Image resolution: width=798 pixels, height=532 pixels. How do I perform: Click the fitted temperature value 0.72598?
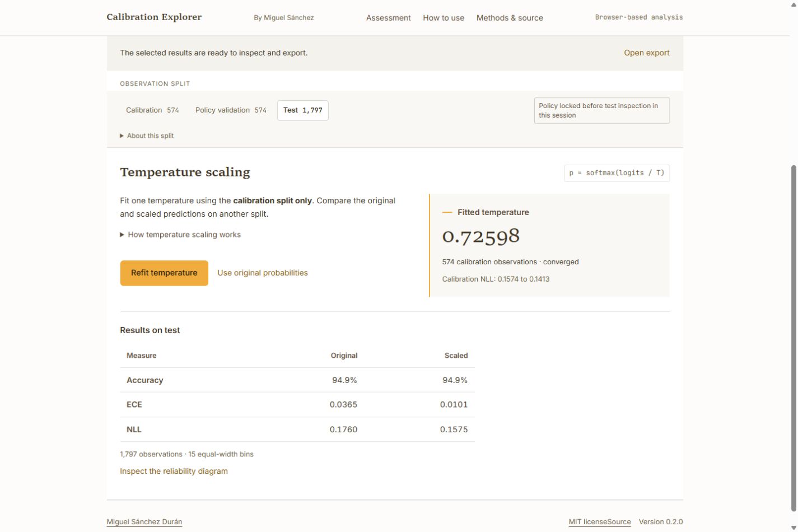pyautogui.click(x=481, y=236)
